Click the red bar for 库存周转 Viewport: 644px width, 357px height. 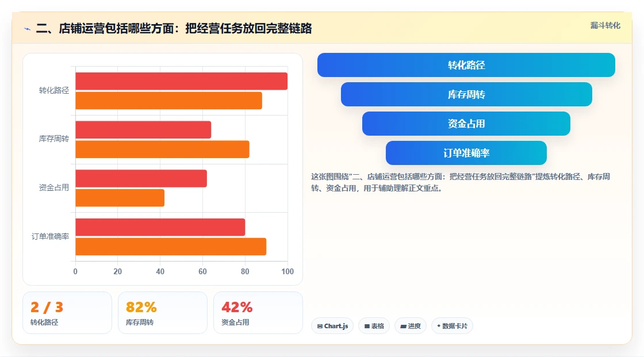tap(143, 130)
